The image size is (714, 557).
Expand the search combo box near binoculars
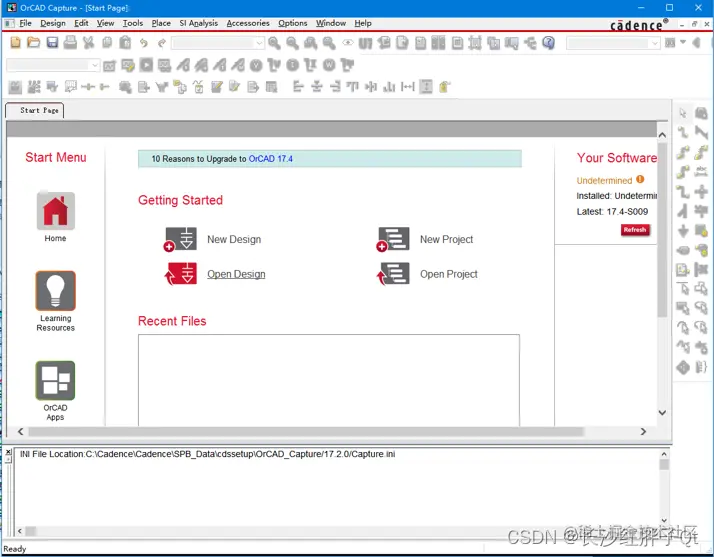coord(655,43)
